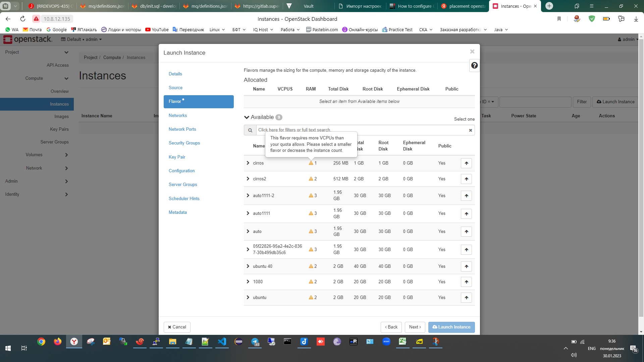
Task: Click the search magnifier icon in flavors
Action: tap(250, 130)
